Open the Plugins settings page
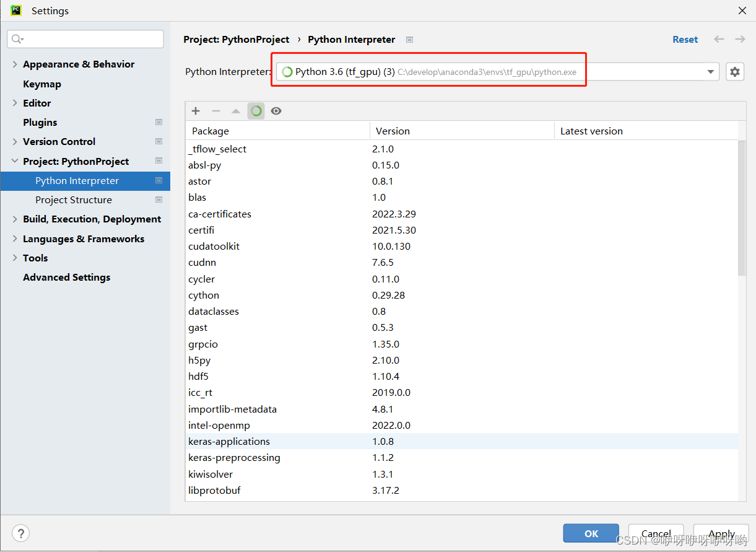Image resolution: width=756 pixels, height=552 pixels. click(x=40, y=123)
